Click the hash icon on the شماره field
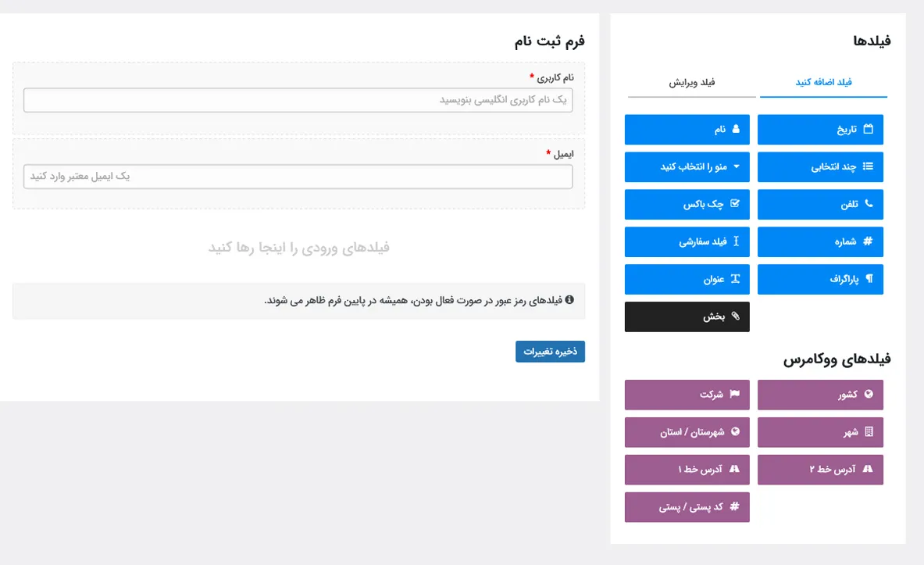 868,241
